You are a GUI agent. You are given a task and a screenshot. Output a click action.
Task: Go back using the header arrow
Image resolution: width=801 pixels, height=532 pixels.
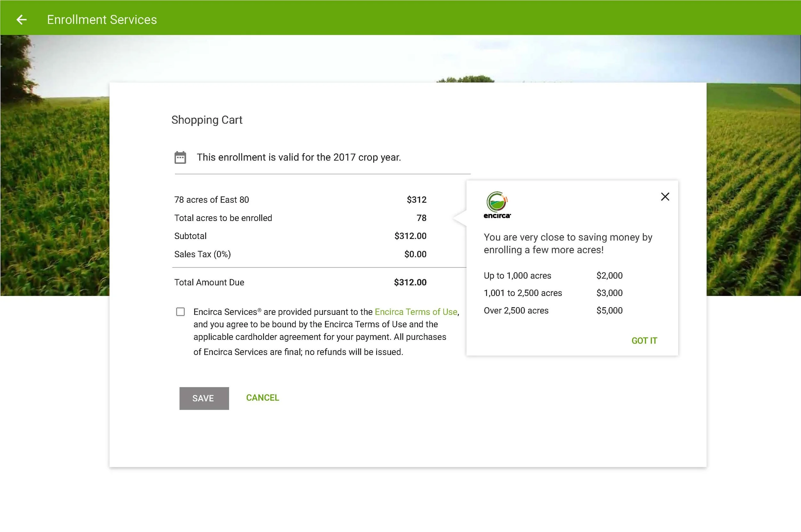21,20
